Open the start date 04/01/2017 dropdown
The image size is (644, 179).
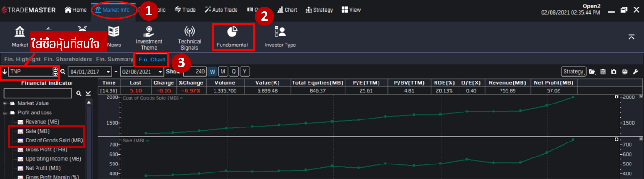tap(108, 72)
